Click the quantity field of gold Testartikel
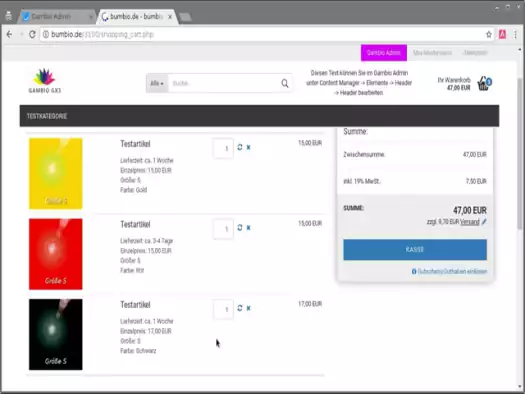Viewport: 525px width, 394px height. tap(223, 148)
